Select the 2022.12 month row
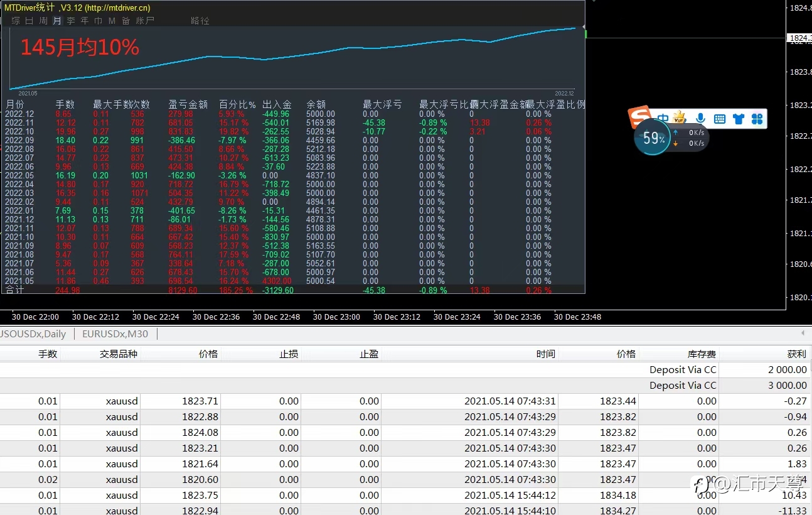Image resolution: width=812 pixels, height=515 pixels. tap(293, 114)
